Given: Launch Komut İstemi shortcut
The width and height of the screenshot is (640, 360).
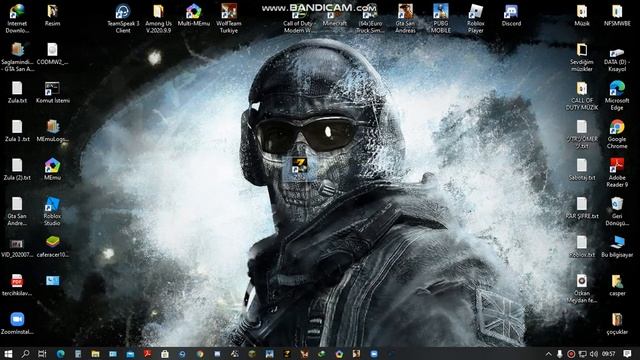Looking at the screenshot, I should tap(52, 92).
